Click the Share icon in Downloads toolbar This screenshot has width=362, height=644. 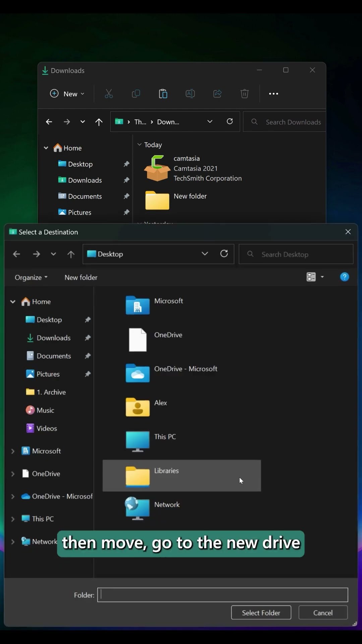[217, 94]
